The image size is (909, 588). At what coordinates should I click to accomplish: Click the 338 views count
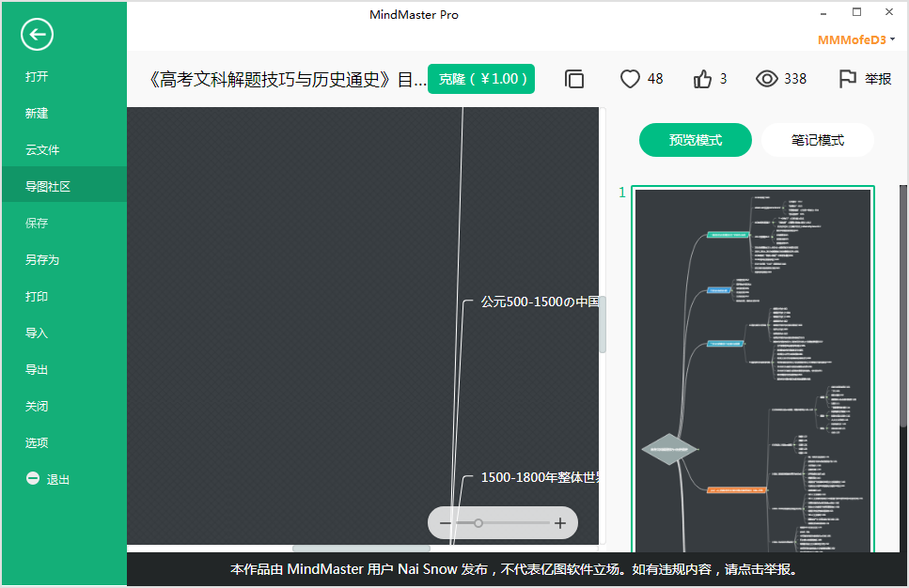[795, 79]
